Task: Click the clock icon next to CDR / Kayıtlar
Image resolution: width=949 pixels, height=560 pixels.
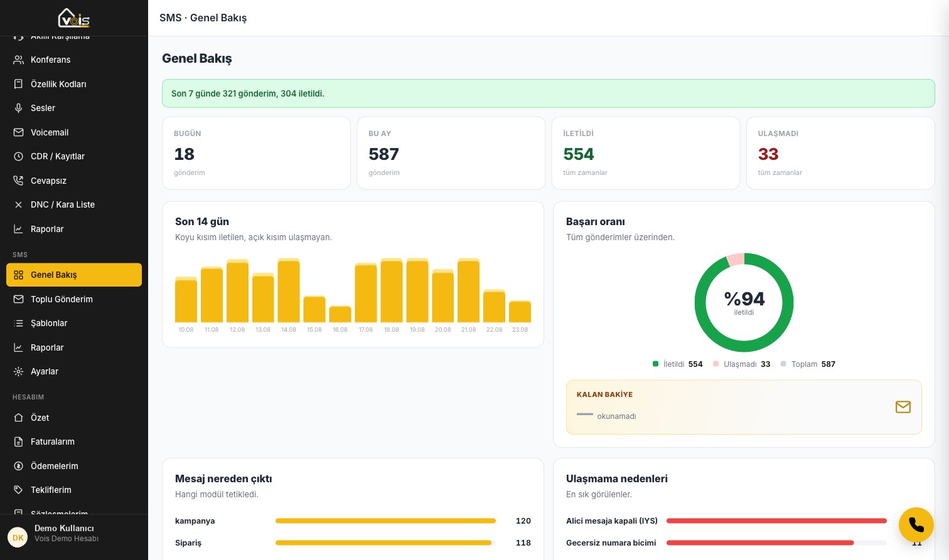Action: point(18,156)
